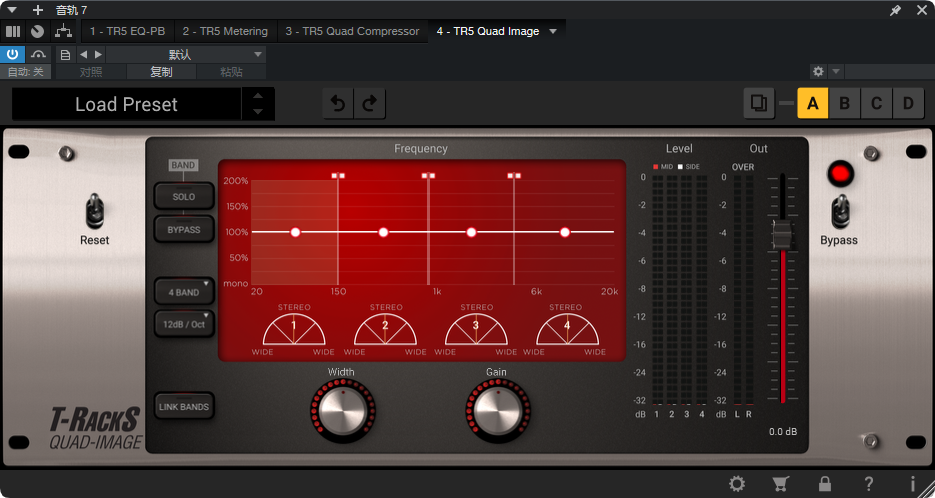Expand the TR5 Quad Image tab dropdown arrow
This screenshot has height=498, width=935.
(553, 31)
